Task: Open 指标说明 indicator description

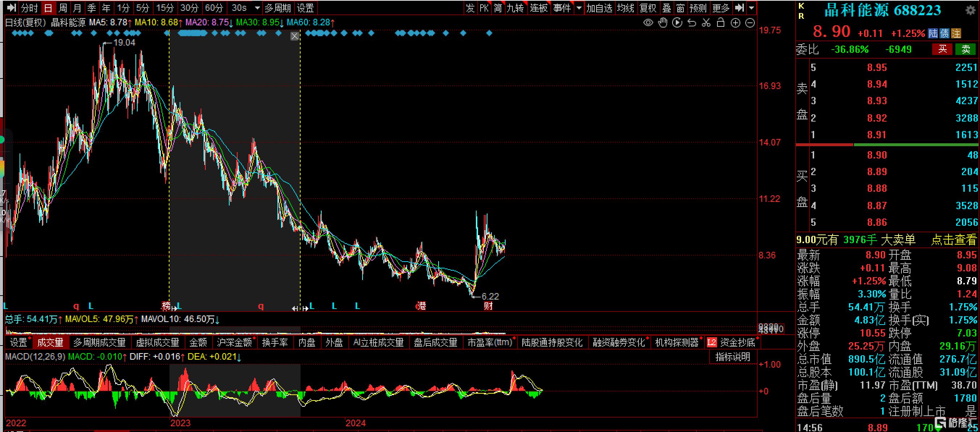Action: (732, 357)
